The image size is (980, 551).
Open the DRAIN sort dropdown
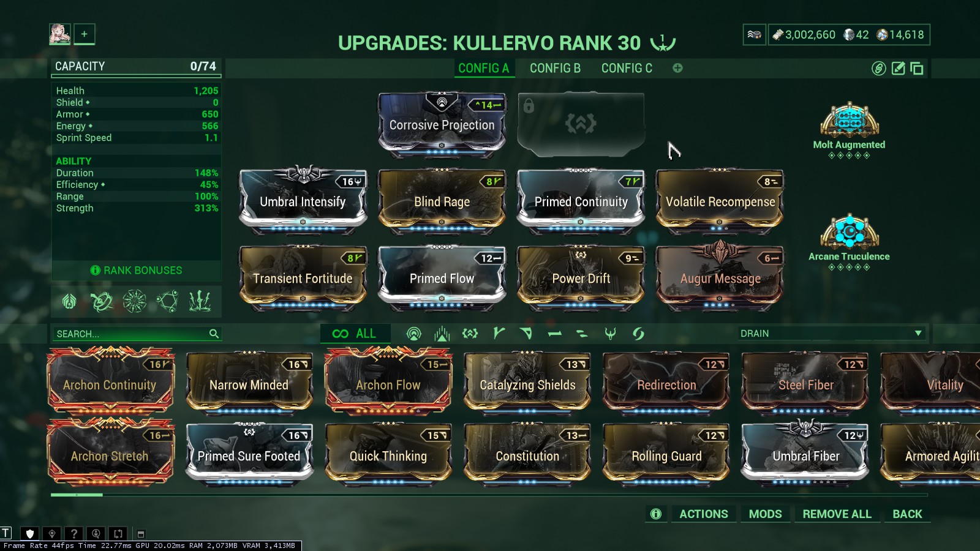click(831, 334)
